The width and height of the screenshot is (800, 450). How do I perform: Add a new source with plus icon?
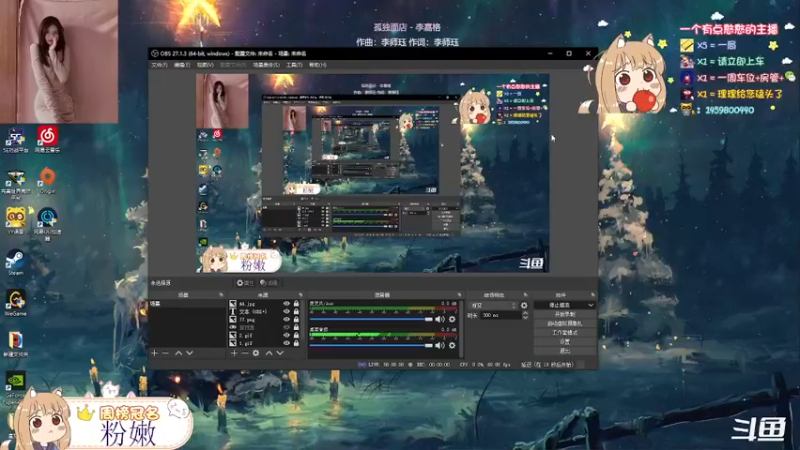point(234,353)
